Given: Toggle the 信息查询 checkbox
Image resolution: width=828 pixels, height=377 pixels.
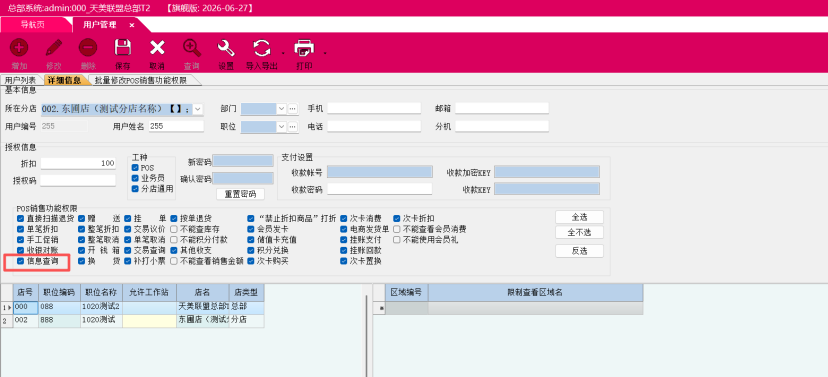Looking at the screenshot, I should coord(21,261).
